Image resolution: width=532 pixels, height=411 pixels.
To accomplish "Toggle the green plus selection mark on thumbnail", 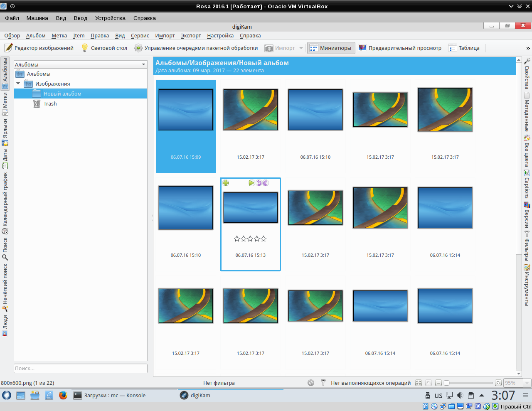I will [x=226, y=183].
